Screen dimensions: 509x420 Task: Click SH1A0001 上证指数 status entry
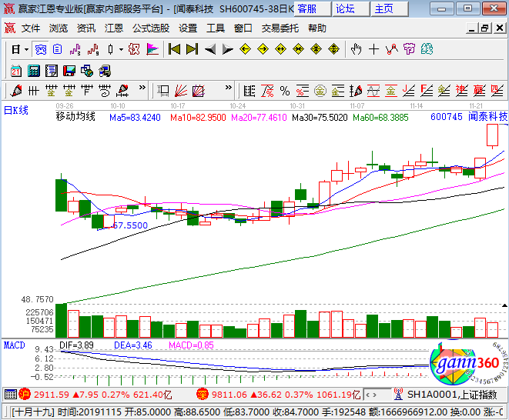tap(452, 395)
